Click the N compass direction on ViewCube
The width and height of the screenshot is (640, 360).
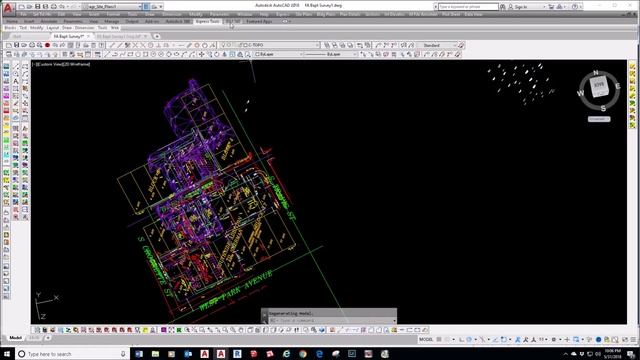point(596,73)
